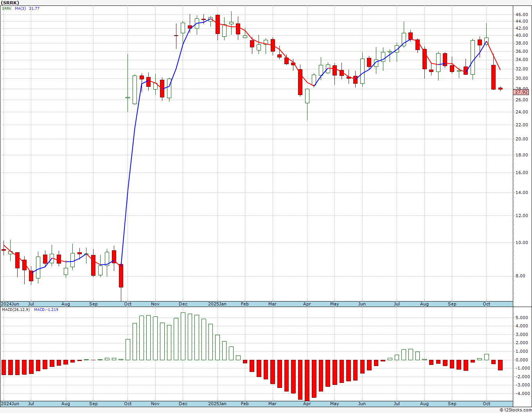Select Mar on the price chart time axis
Screen dimensions: 532x413
[273, 304]
